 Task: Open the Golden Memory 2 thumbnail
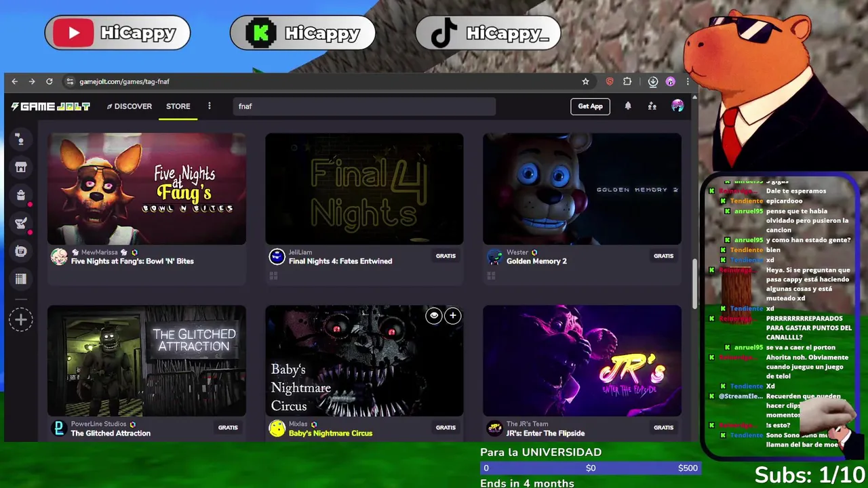(x=582, y=188)
